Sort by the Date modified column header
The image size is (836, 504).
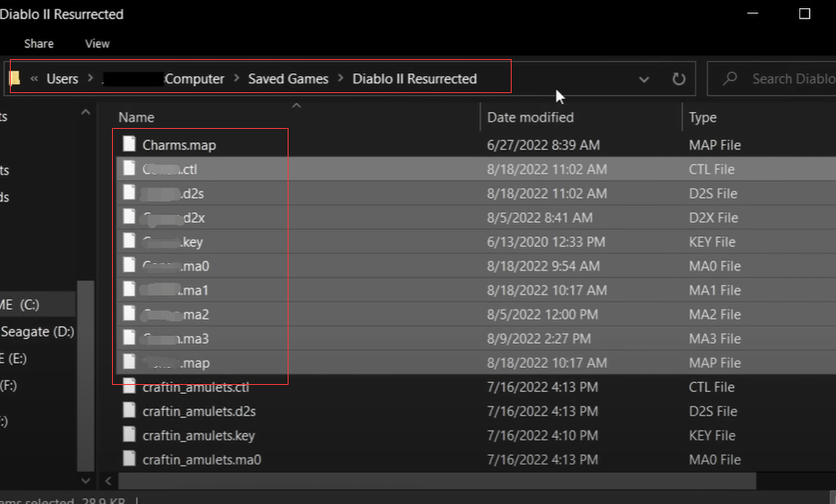click(x=530, y=117)
